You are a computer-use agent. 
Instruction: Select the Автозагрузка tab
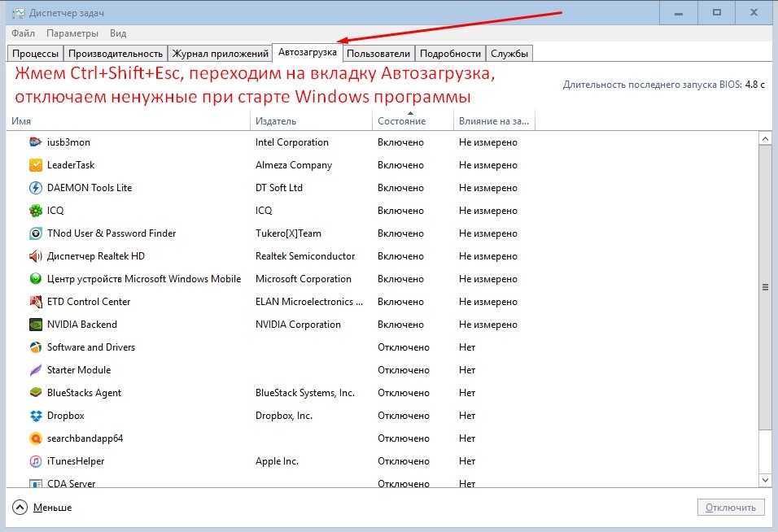pos(307,52)
